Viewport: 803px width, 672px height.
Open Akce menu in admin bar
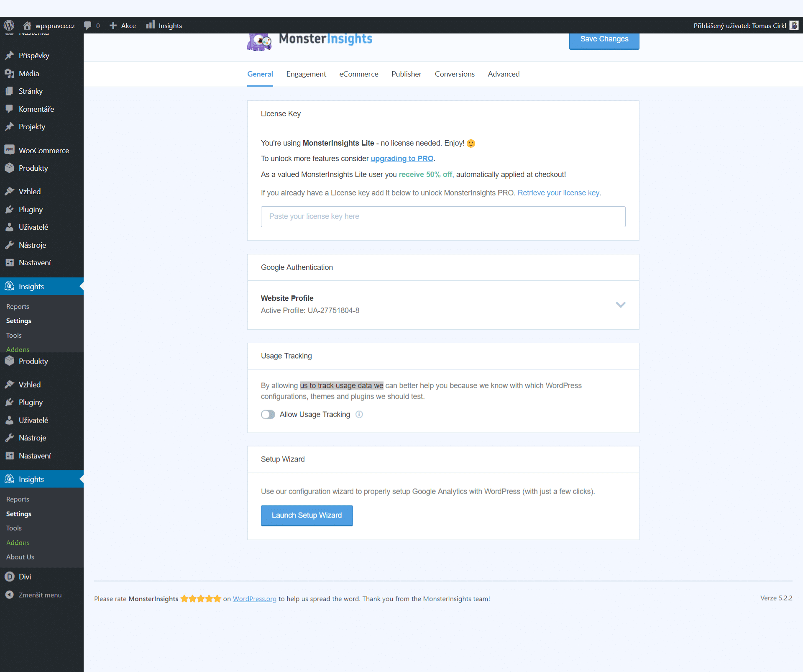coord(128,26)
